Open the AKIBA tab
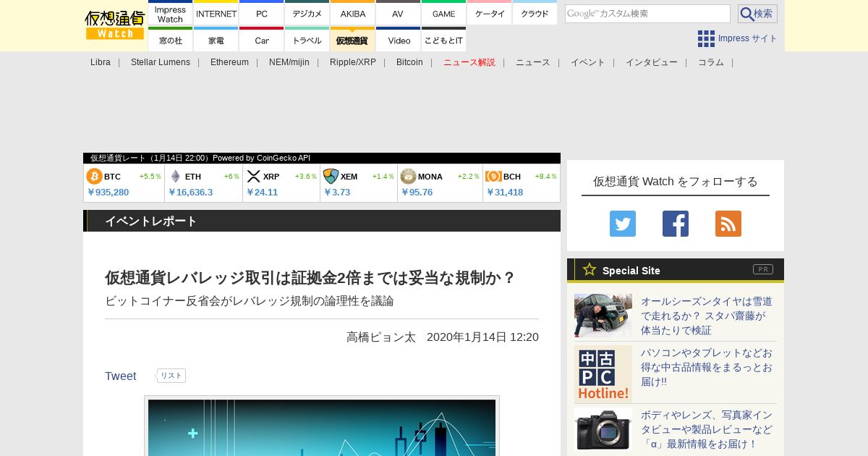868x456 pixels. 353,14
